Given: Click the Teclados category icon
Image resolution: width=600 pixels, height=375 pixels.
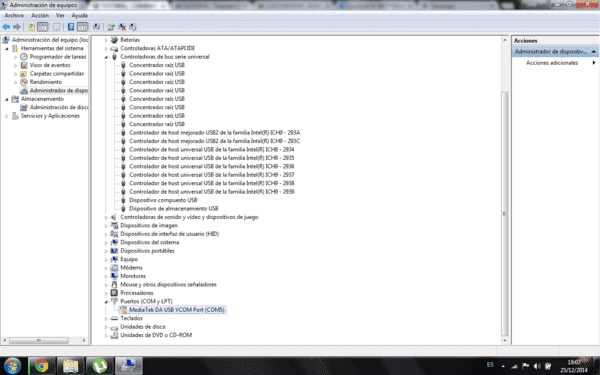Looking at the screenshot, I should [114, 318].
